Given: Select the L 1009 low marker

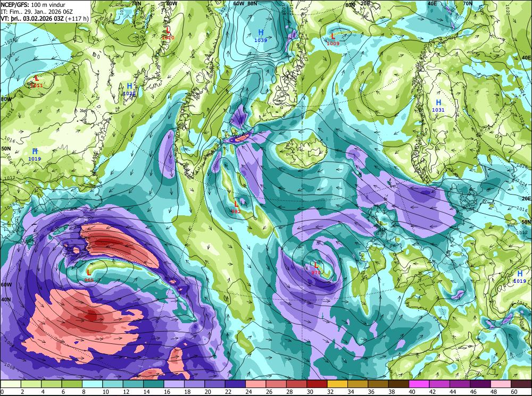Looking at the screenshot, I should coord(333,39).
